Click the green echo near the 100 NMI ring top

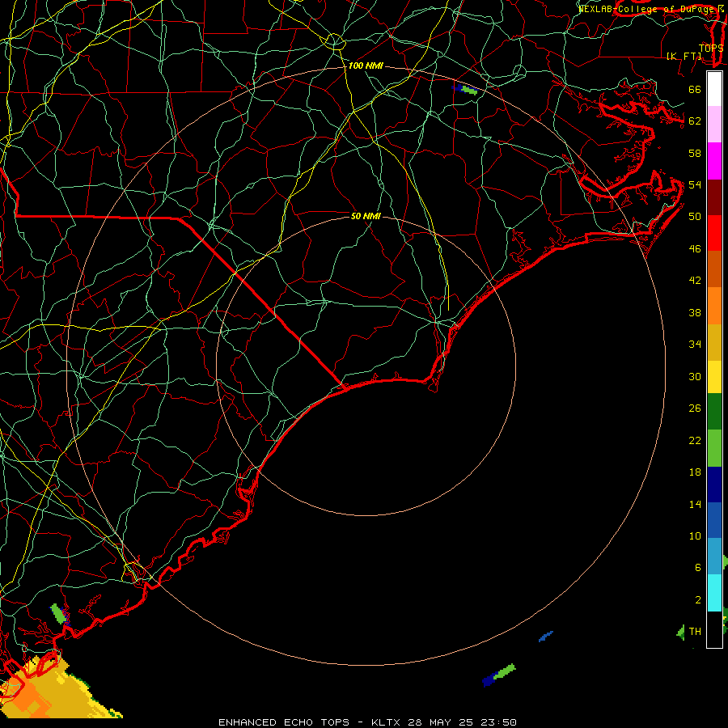[468, 90]
